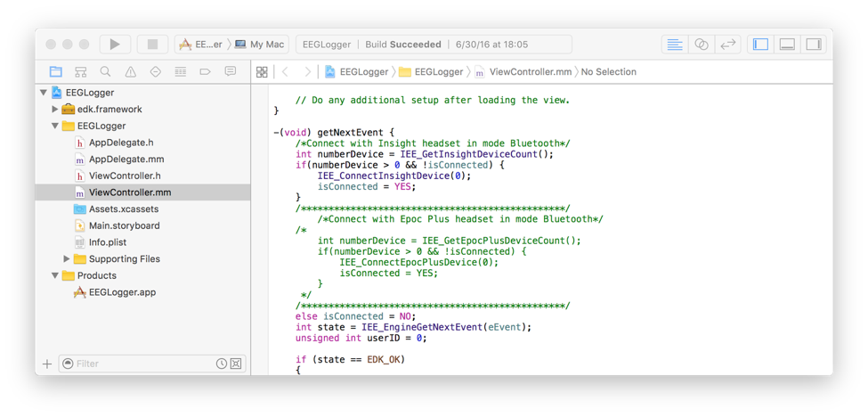This screenshot has height=417, width=868.
Task: Click the EDK_OK constant
Action: [x=385, y=360]
